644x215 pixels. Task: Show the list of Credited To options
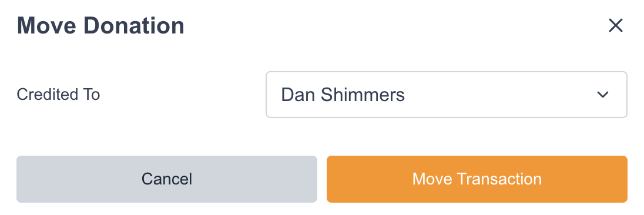coord(447,95)
